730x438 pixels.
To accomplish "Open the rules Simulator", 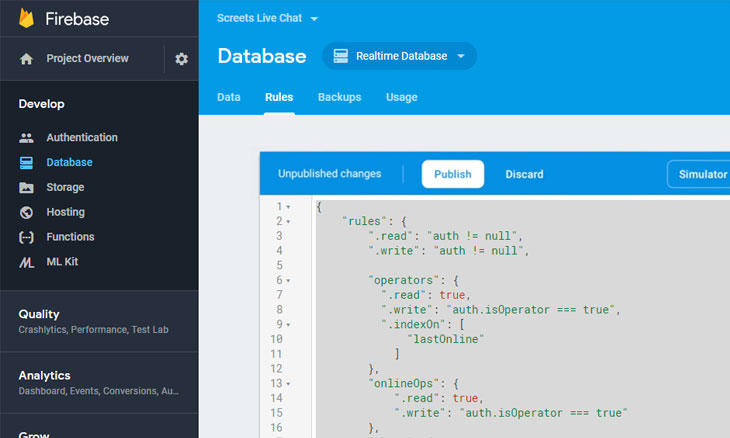I will pyautogui.click(x=701, y=174).
